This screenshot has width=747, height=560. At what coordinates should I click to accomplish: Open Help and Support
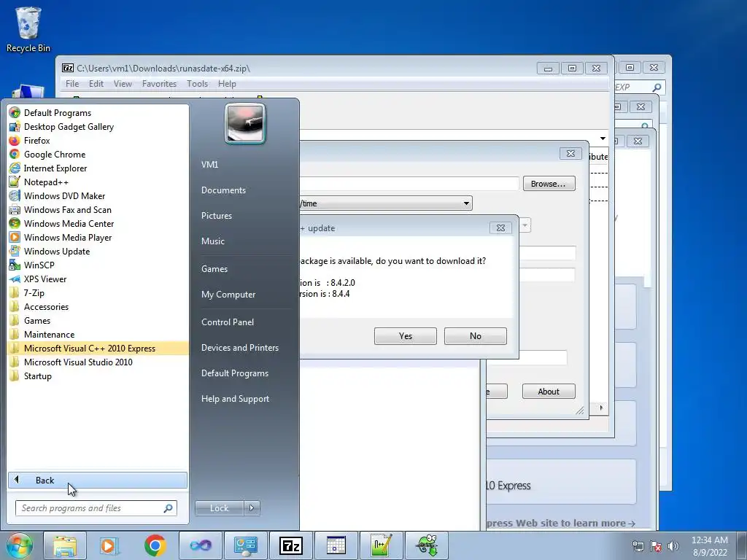click(x=235, y=399)
